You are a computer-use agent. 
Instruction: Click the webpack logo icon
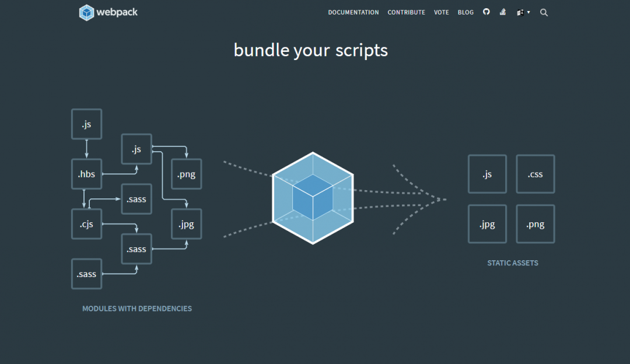86,12
